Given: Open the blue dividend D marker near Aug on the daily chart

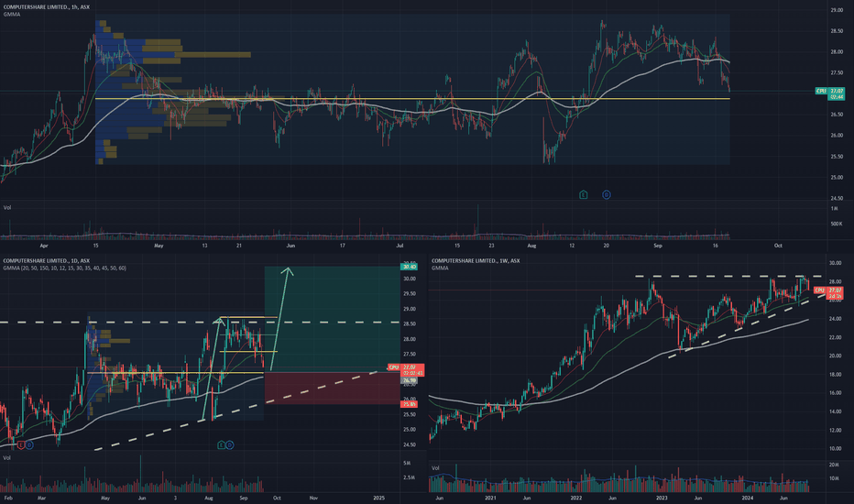Looking at the screenshot, I should point(229,445).
